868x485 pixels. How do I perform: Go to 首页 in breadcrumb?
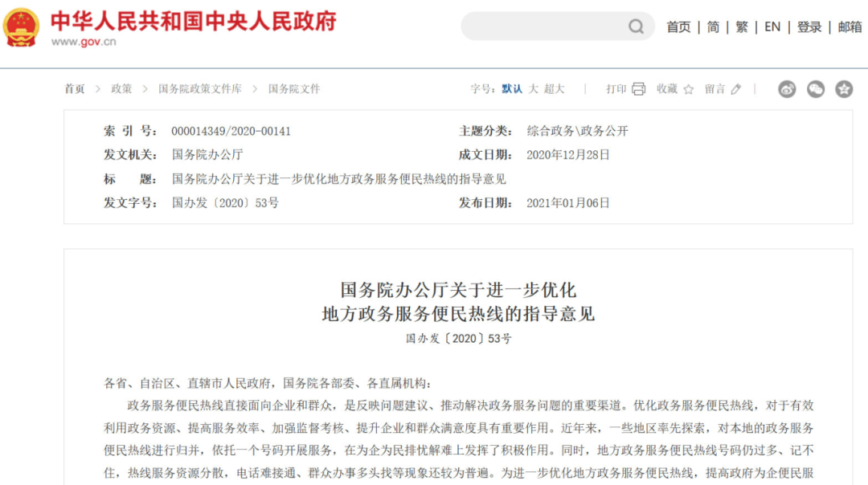[x=75, y=89]
